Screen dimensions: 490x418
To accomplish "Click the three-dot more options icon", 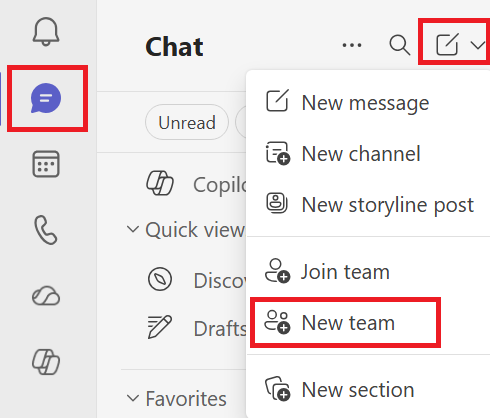I will click(x=352, y=45).
